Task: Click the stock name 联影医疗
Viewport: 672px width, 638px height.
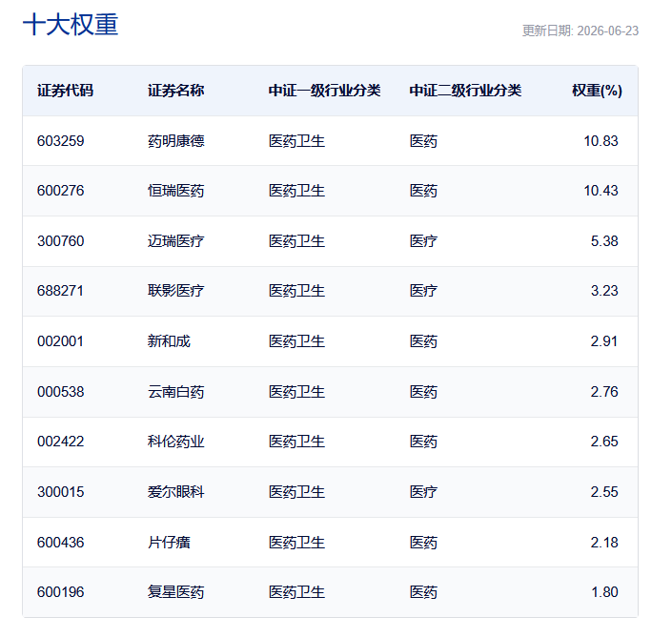Action: point(175,291)
